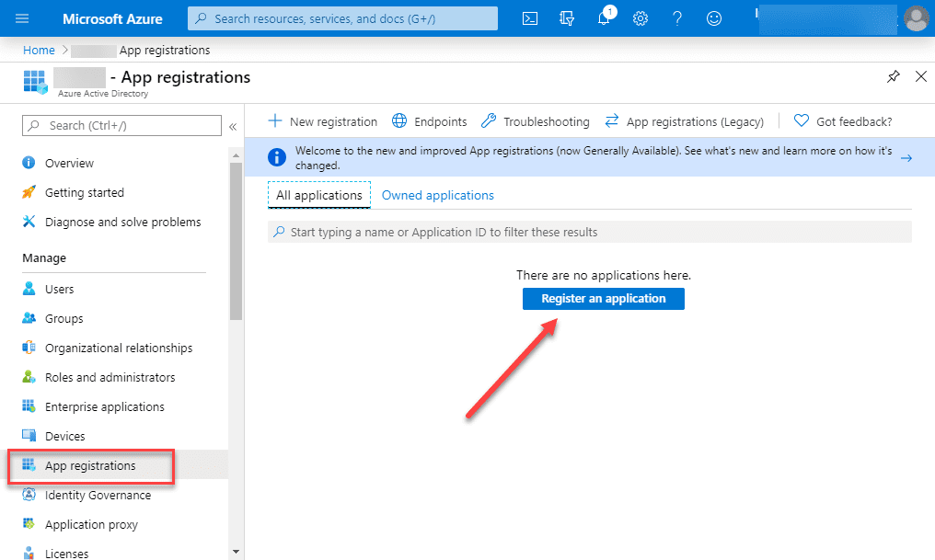Open the Cloud Shell icon
The image size is (935, 560).
[x=530, y=18]
